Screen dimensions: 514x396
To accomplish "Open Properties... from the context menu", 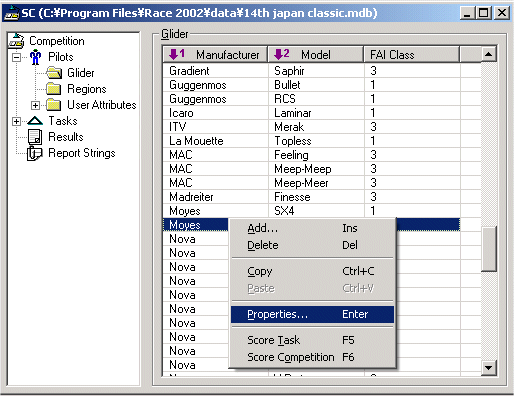I will pyautogui.click(x=312, y=314).
